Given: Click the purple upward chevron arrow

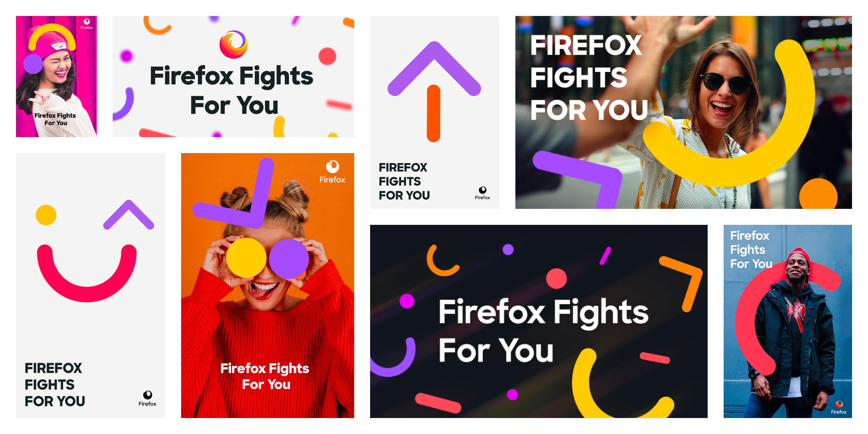Looking at the screenshot, I should [x=434, y=68].
